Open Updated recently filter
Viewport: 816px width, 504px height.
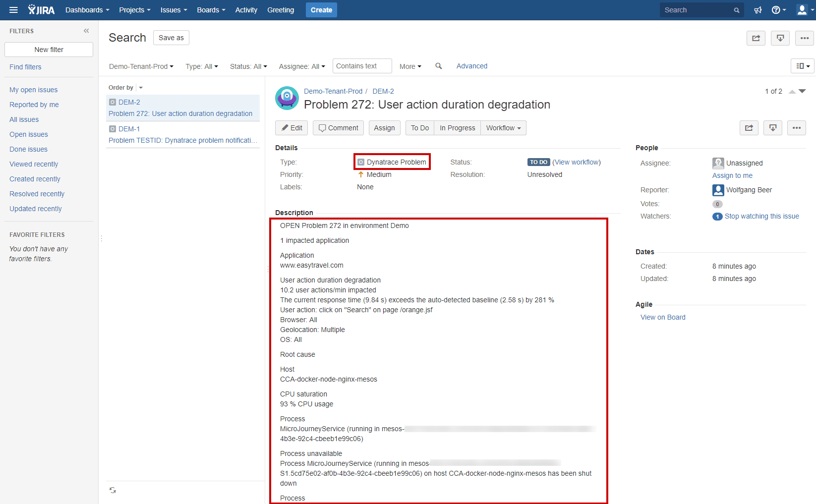pos(36,209)
